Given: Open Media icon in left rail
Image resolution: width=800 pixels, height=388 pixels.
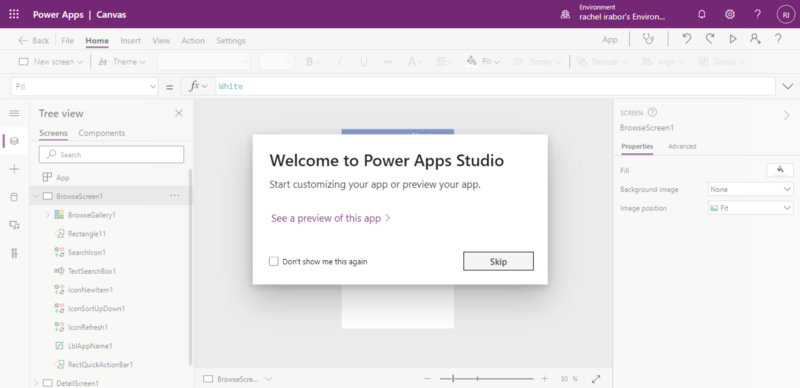Looking at the screenshot, I should (x=14, y=225).
